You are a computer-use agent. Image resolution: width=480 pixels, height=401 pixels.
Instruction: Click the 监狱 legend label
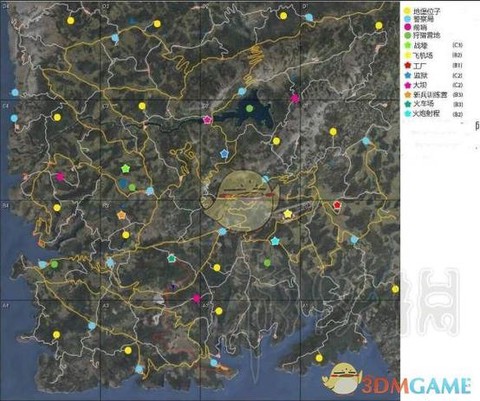(420, 76)
